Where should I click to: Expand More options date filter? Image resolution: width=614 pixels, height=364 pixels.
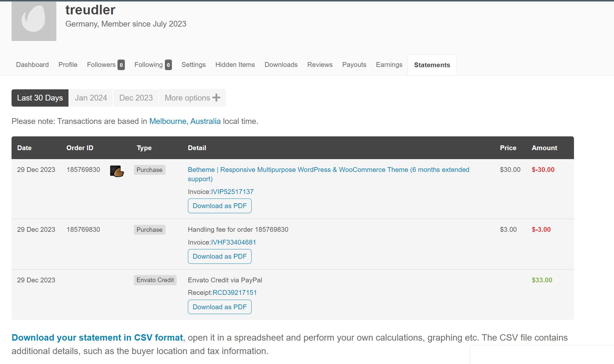coord(192,98)
